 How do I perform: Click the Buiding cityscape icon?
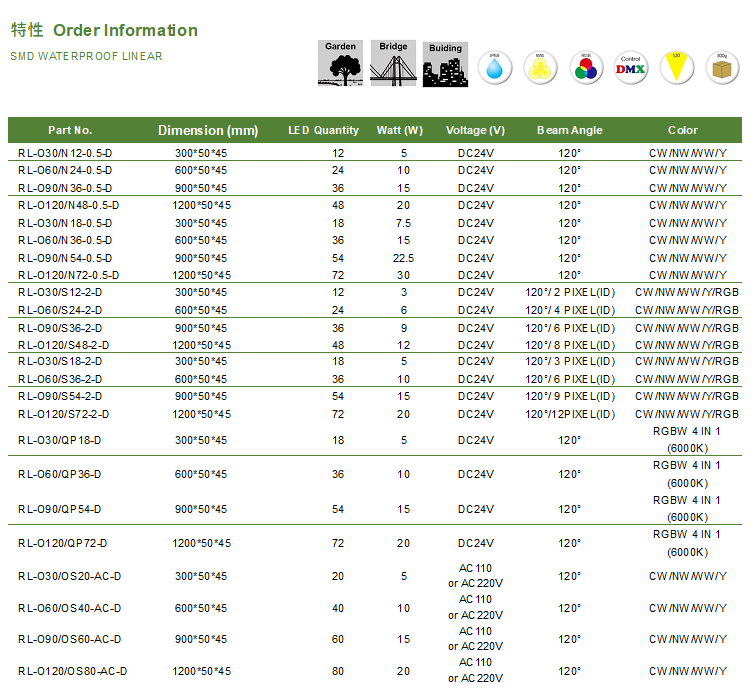click(445, 66)
